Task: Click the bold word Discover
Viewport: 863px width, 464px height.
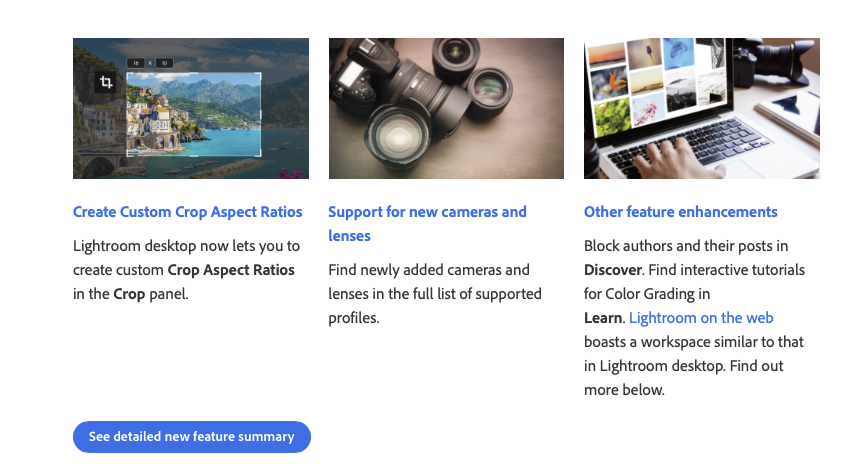Action: point(613,270)
